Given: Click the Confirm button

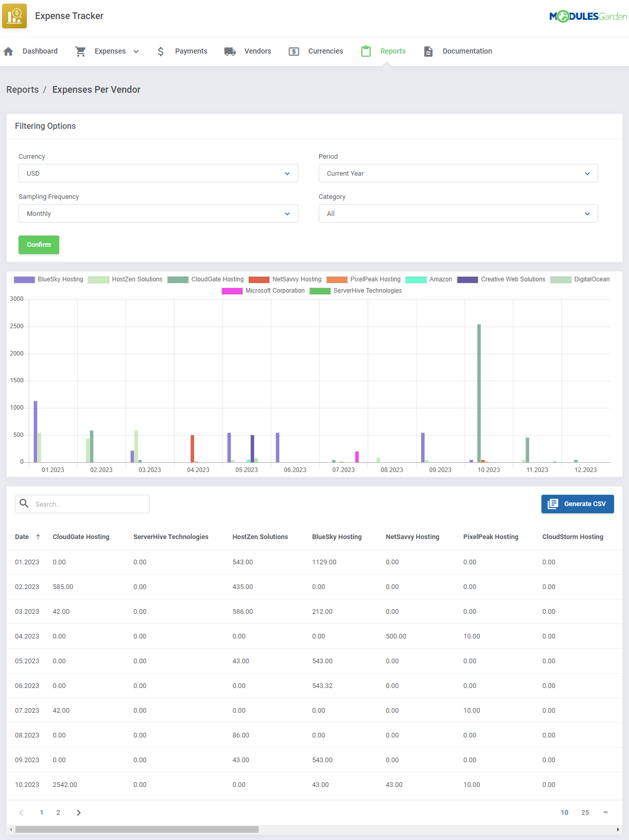Looking at the screenshot, I should point(39,245).
